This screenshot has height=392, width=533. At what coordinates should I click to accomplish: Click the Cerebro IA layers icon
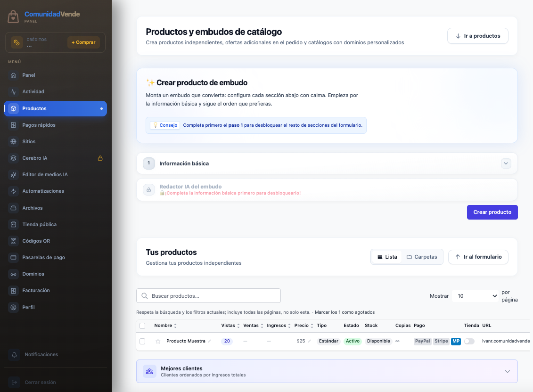13,158
